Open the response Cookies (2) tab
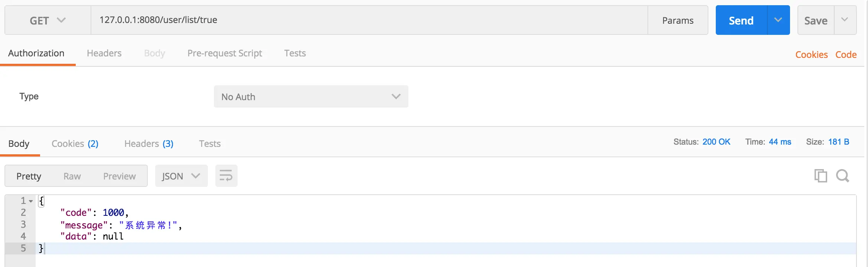 [x=75, y=144]
